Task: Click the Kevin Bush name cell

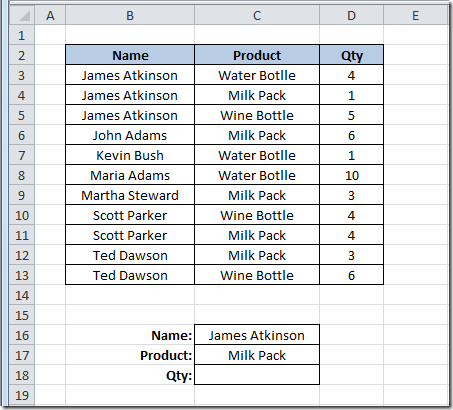Action: [x=130, y=155]
